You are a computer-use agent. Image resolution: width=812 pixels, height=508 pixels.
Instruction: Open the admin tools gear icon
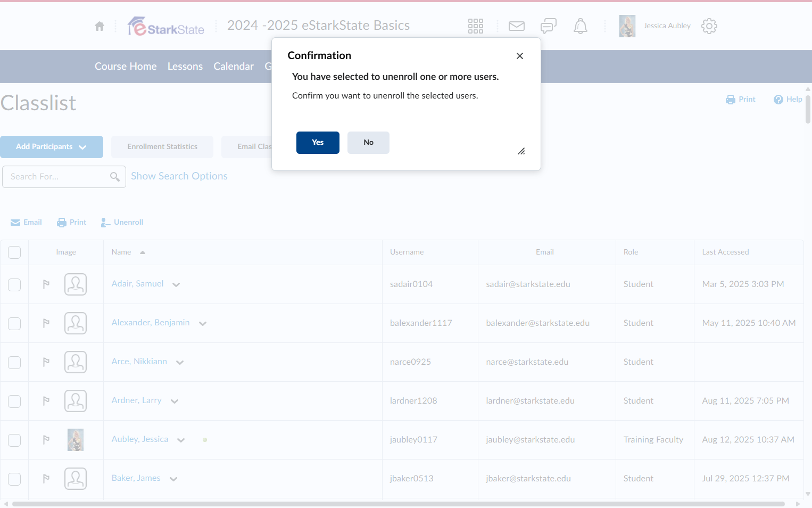click(x=709, y=26)
